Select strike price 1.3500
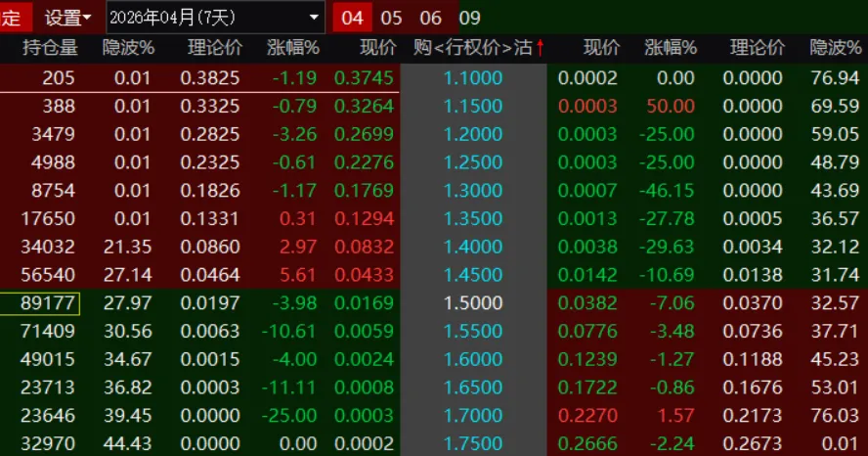 coord(473,218)
